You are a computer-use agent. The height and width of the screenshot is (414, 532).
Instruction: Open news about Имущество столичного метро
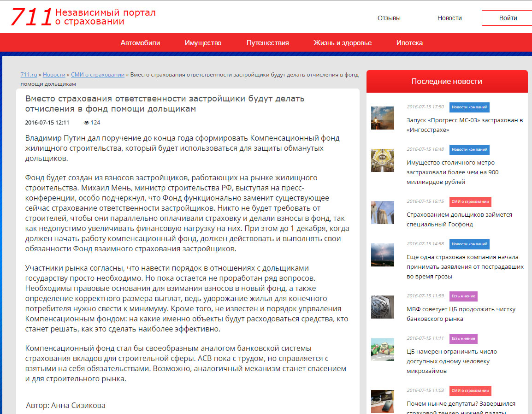click(452, 172)
